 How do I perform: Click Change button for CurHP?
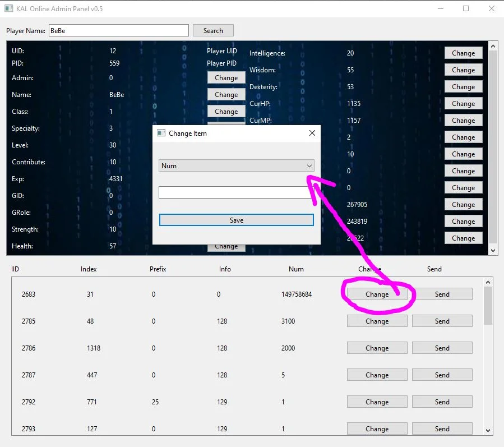[463, 104]
